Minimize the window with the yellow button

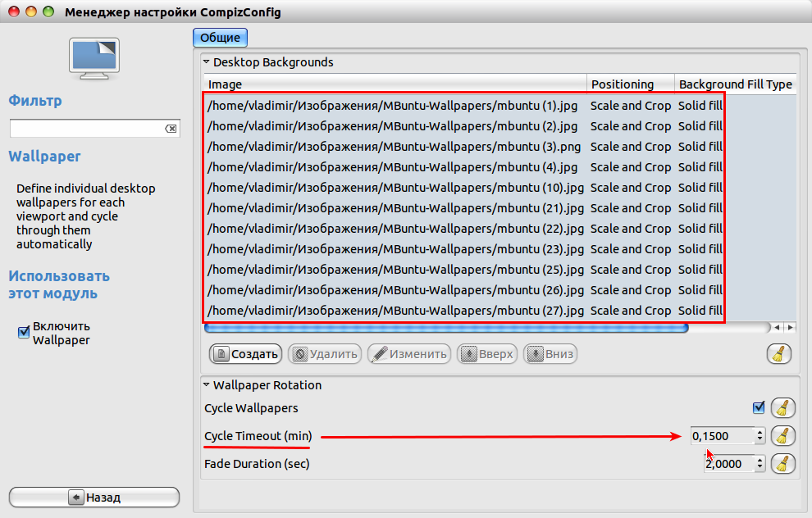click(x=31, y=11)
